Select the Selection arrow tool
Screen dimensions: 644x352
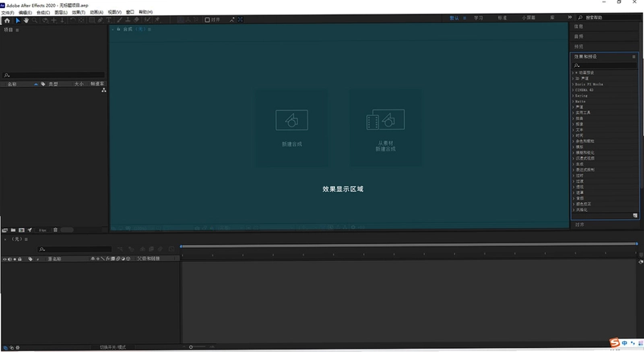(x=18, y=19)
